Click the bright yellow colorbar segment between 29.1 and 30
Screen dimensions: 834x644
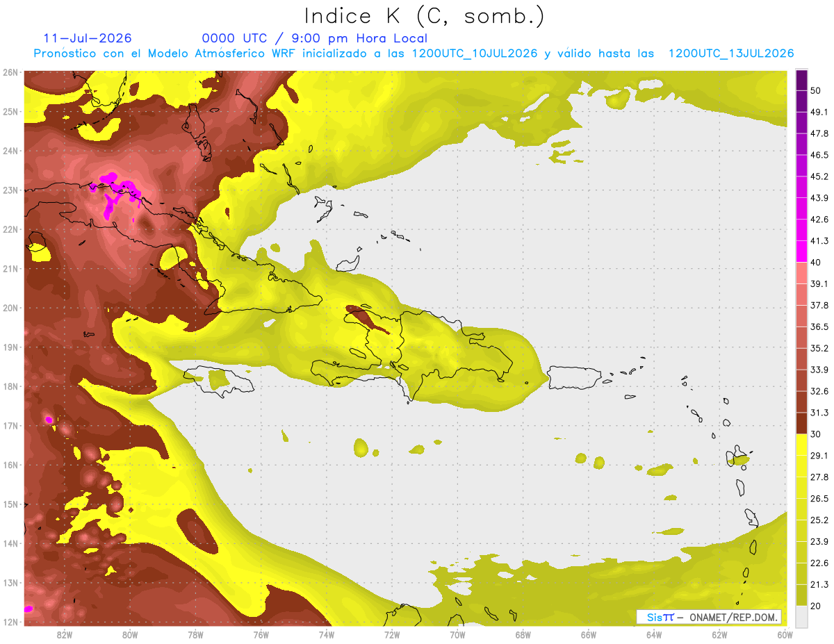[x=801, y=445]
